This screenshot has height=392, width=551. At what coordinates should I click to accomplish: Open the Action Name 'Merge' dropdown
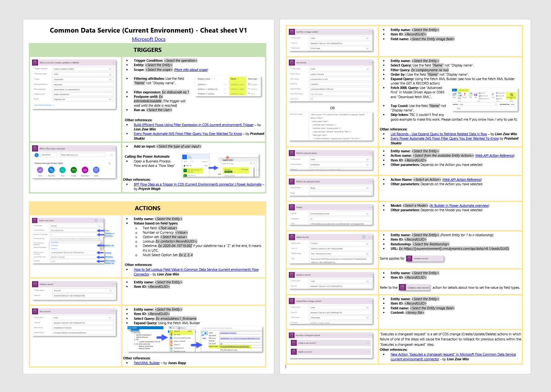(x=368, y=188)
